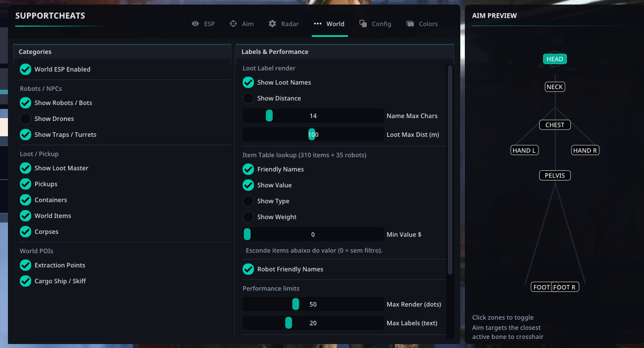The width and height of the screenshot is (644, 348).
Task: Click the SUPPORTCHEATS title
Action: pos(50,16)
